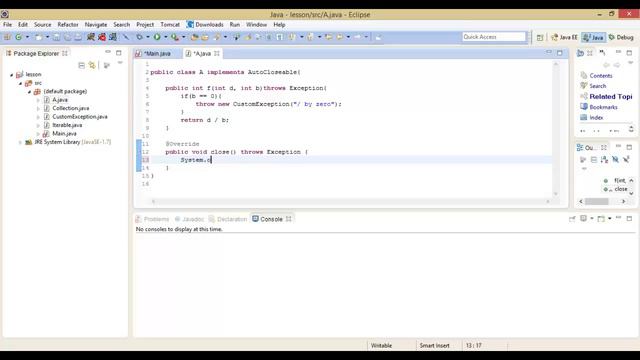Screen dimensions: 640x360
Task: Select Iterable.java in Package Explorer
Action: click(67, 125)
